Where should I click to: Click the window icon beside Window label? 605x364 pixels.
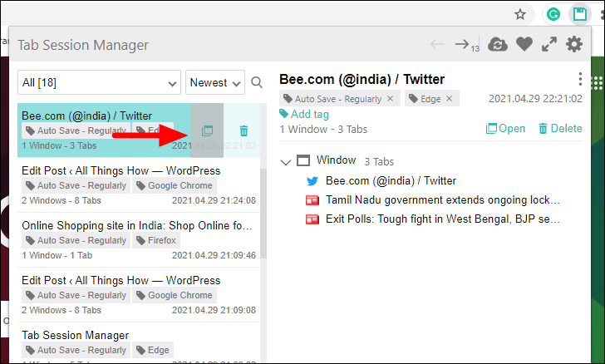(303, 160)
